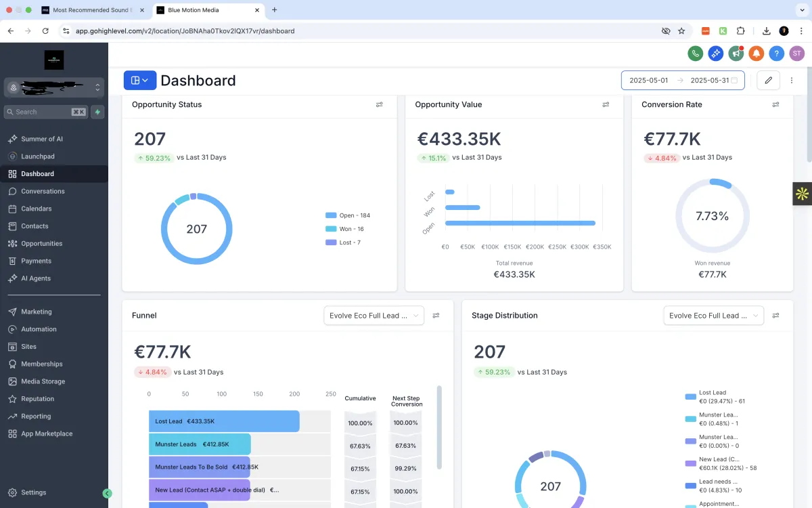Open the blue help question mark icon
812x508 pixels.
click(x=777, y=54)
